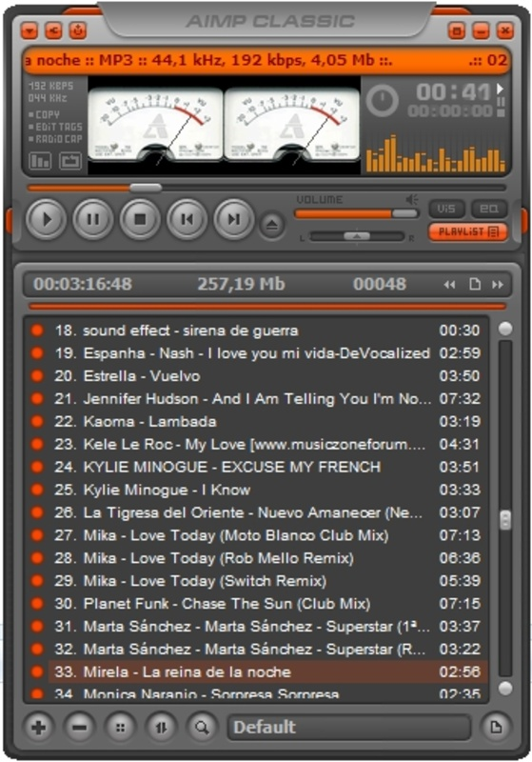Pause playback with the Pause button
The image size is (532, 762).
pos(92,220)
